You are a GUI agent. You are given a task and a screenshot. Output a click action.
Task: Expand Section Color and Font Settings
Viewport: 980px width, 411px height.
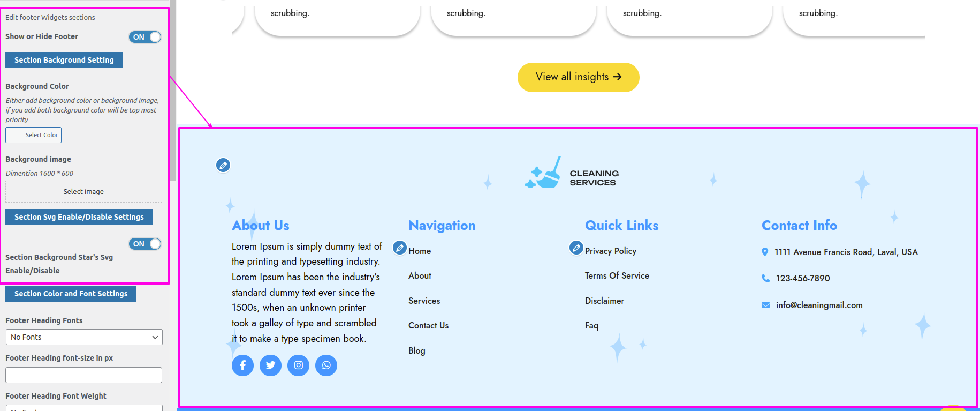coord(71,294)
